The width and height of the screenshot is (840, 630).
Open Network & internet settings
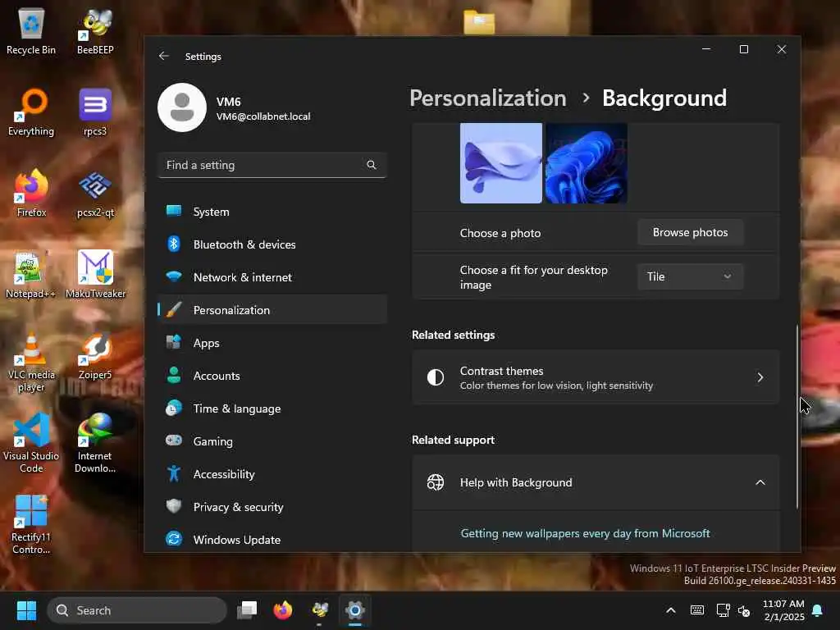click(272, 277)
